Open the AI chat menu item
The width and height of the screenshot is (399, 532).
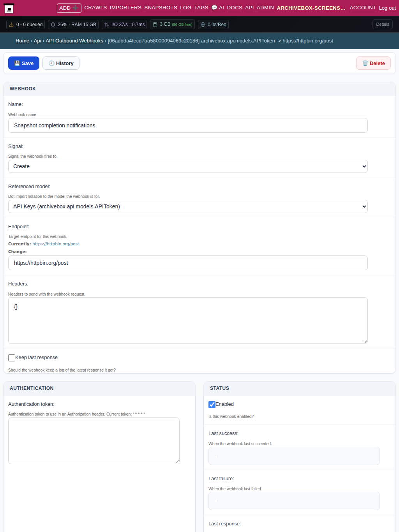click(x=217, y=8)
